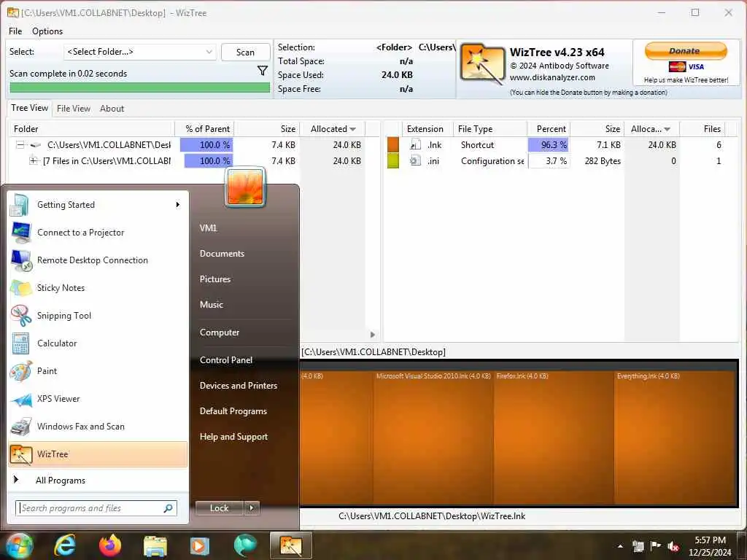This screenshot has width=747, height=560.
Task: Open Paint from Start menu
Action: pyautogui.click(x=98, y=371)
